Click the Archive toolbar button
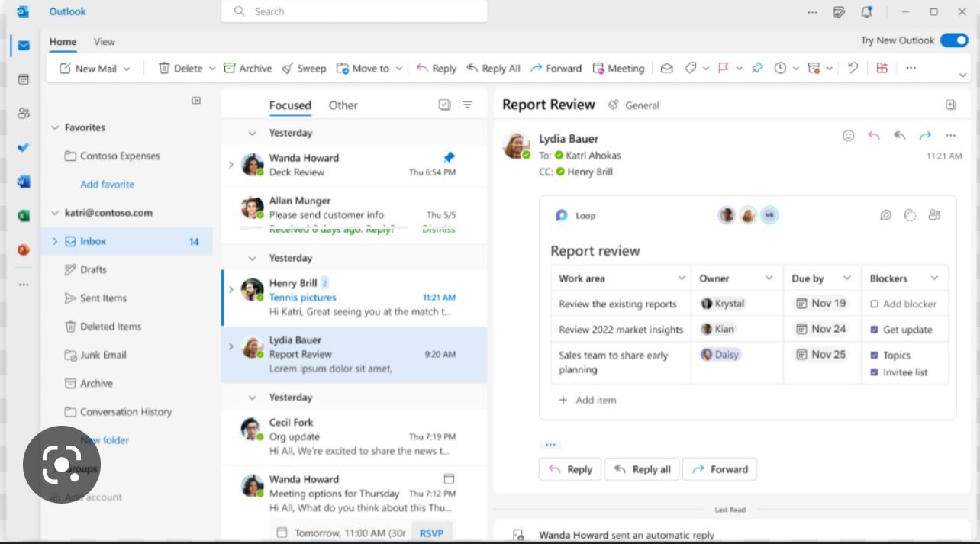Image resolution: width=980 pixels, height=544 pixels. pyautogui.click(x=247, y=68)
